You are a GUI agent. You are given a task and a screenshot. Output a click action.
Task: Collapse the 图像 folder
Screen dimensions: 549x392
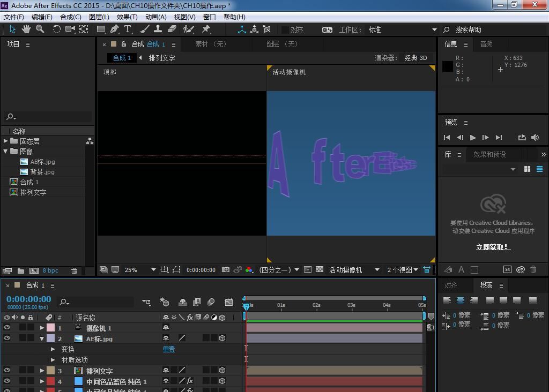click(5, 151)
